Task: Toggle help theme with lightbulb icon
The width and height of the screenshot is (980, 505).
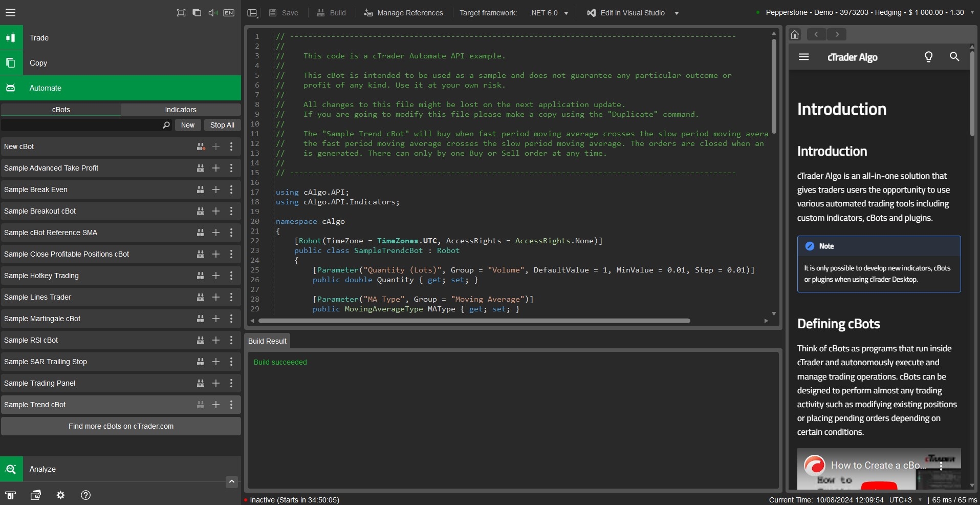Action: click(x=929, y=57)
